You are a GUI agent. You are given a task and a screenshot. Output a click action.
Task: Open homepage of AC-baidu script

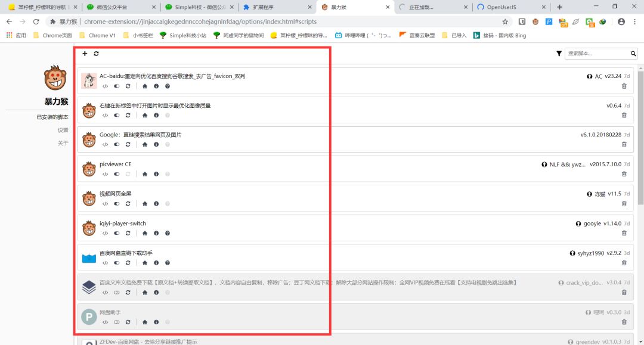[144, 86]
